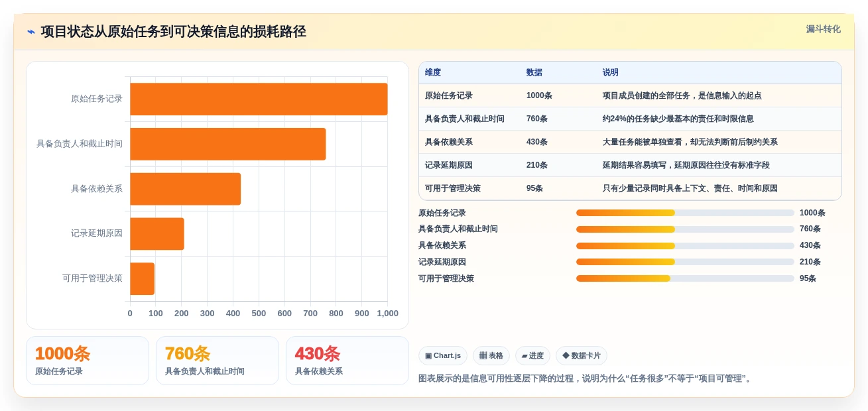
Task: Click table row label 具备负责人和截止时间
Action: (465, 119)
